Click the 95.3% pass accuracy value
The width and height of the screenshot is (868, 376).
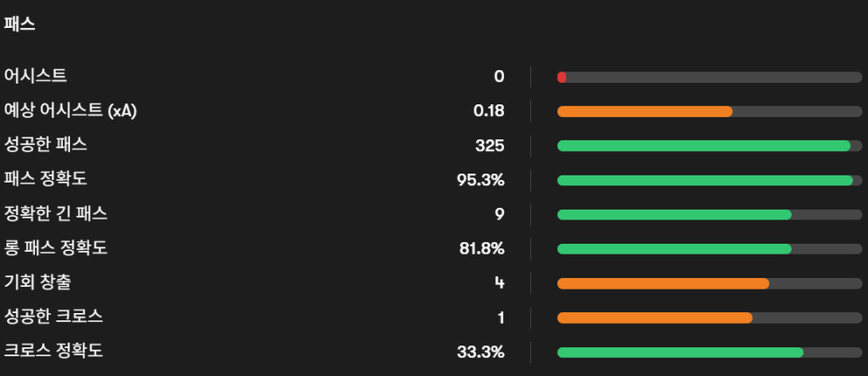coord(481,180)
